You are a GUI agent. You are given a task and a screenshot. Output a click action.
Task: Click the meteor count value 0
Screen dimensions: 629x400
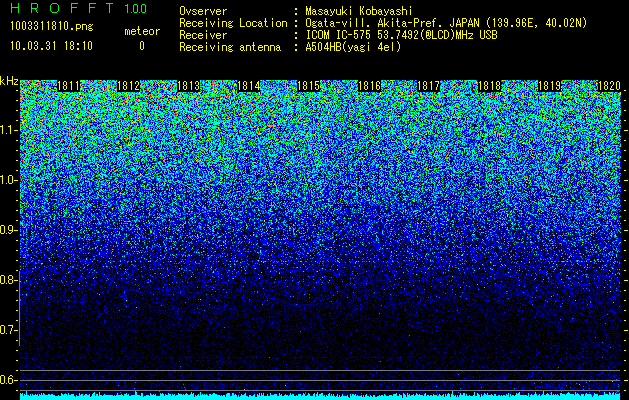(142, 46)
